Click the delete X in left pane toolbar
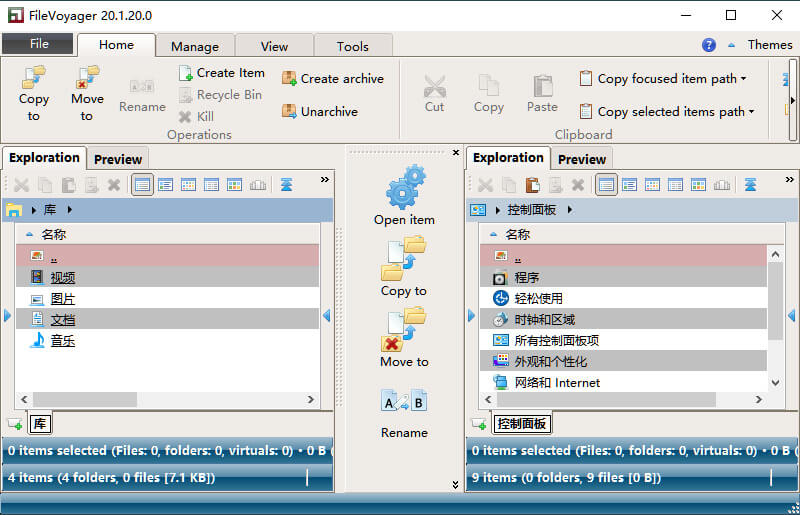This screenshot has height=515, width=800. point(114,185)
